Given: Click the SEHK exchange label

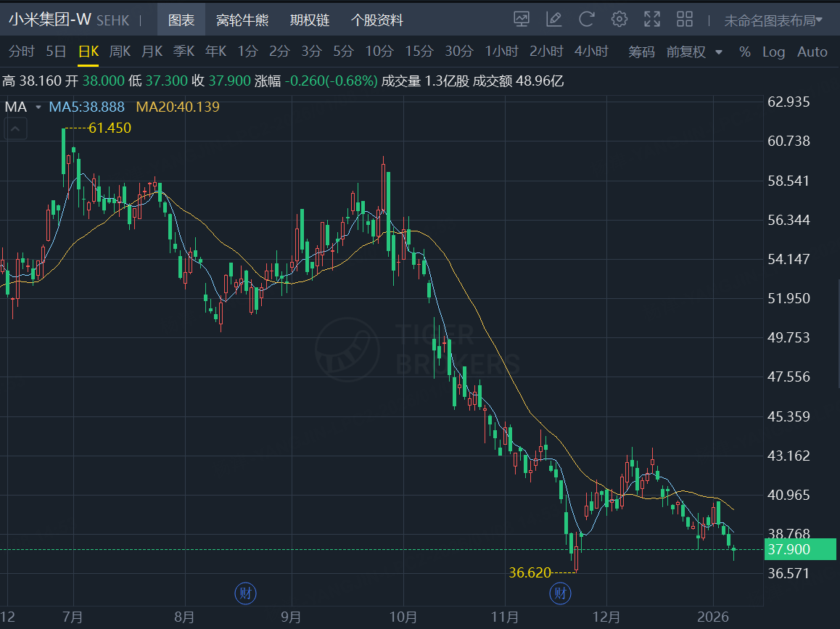Looking at the screenshot, I should 113,21.
